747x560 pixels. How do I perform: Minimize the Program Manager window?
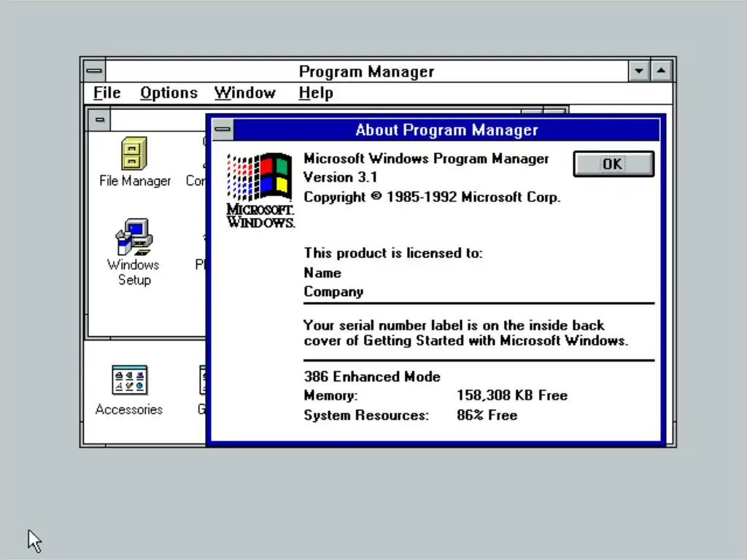639,71
